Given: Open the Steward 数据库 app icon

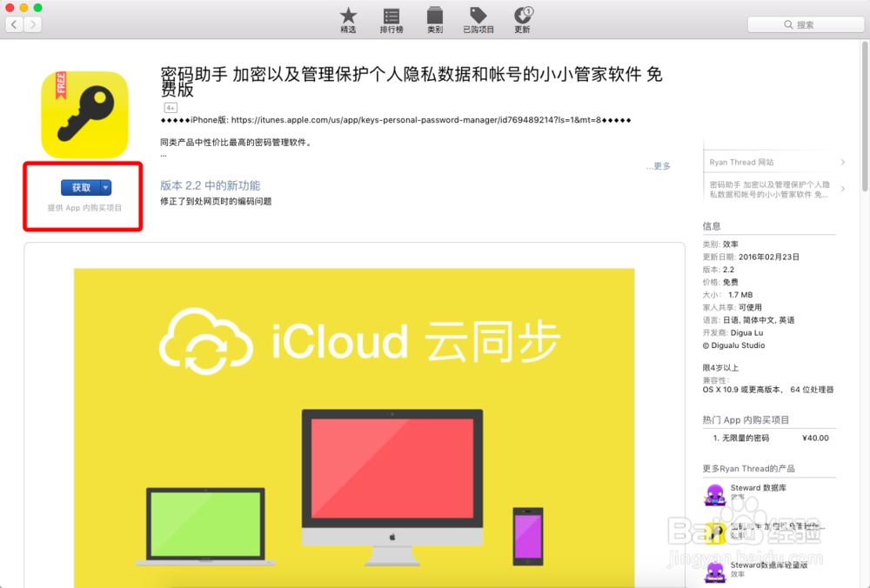Looking at the screenshot, I should coord(714,494).
